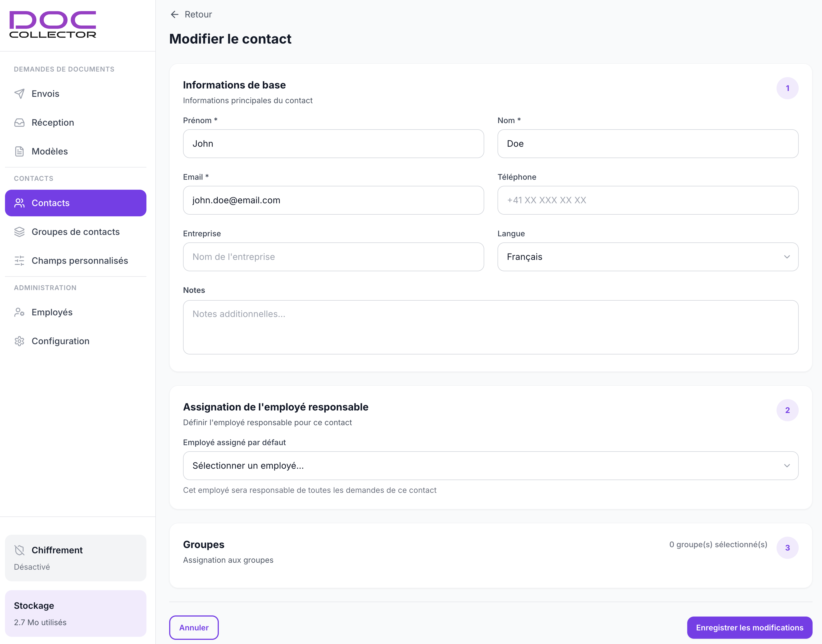Click the Modèles document icon

(x=19, y=151)
